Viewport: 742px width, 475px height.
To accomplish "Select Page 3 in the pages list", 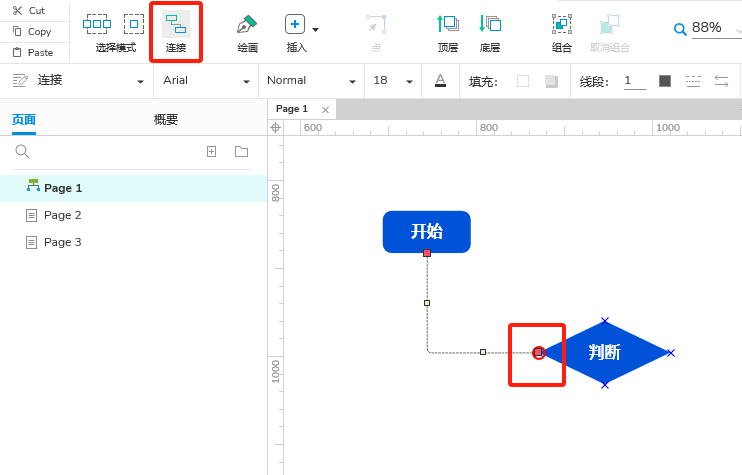I will 133,242.
